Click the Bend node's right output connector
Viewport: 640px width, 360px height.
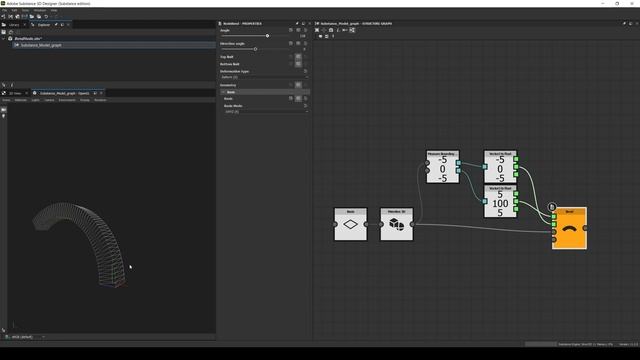coord(585,228)
